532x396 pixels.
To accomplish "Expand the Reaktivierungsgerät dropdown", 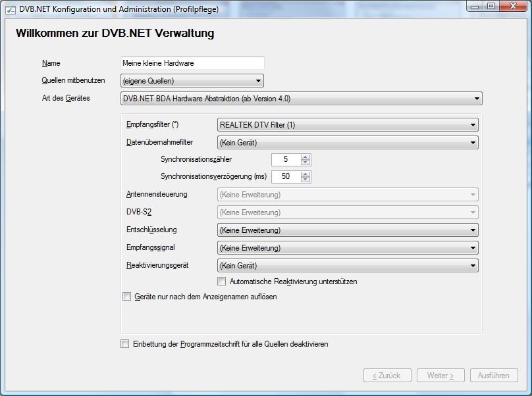I will pyautogui.click(x=347, y=266).
